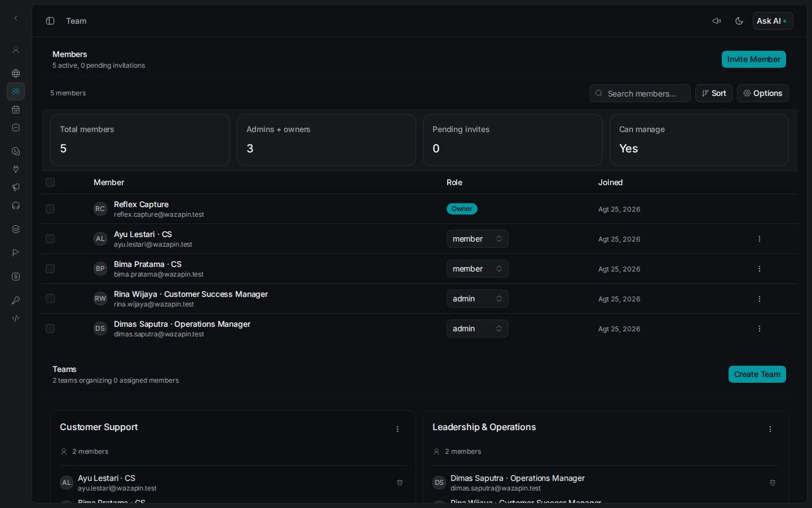The width and height of the screenshot is (812, 508).
Task: Click the Create Team button
Action: pyautogui.click(x=757, y=374)
